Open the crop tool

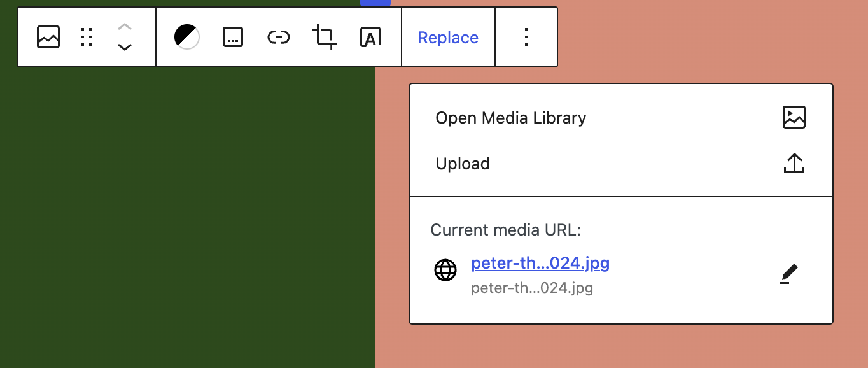point(325,37)
